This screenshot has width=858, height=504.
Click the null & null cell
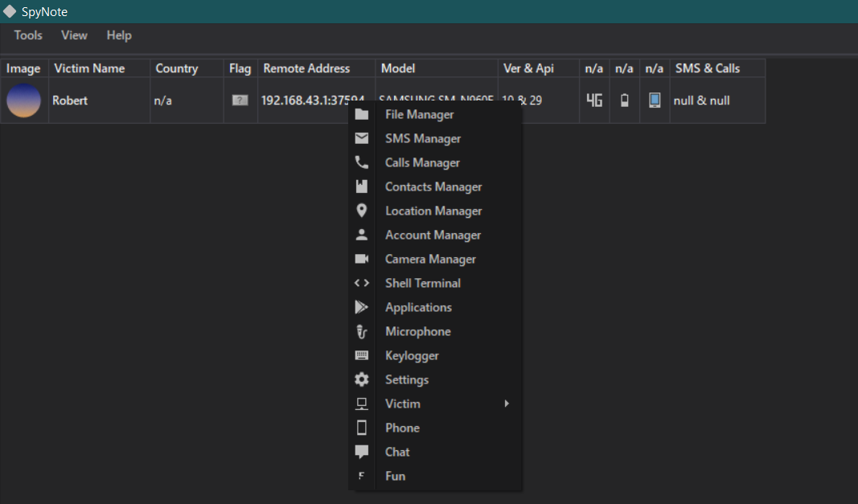pos(717,100)
